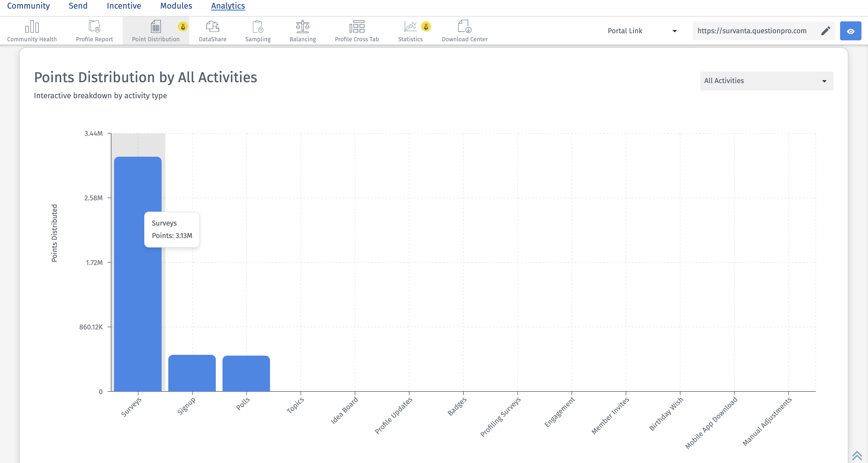Open the Balancing scales icon

click(x=303, y=26)
